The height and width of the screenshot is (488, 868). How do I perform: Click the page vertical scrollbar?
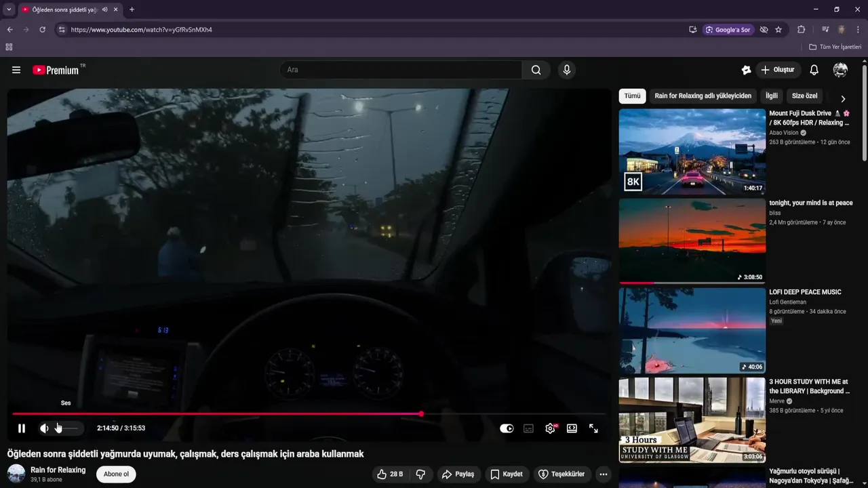865,112
